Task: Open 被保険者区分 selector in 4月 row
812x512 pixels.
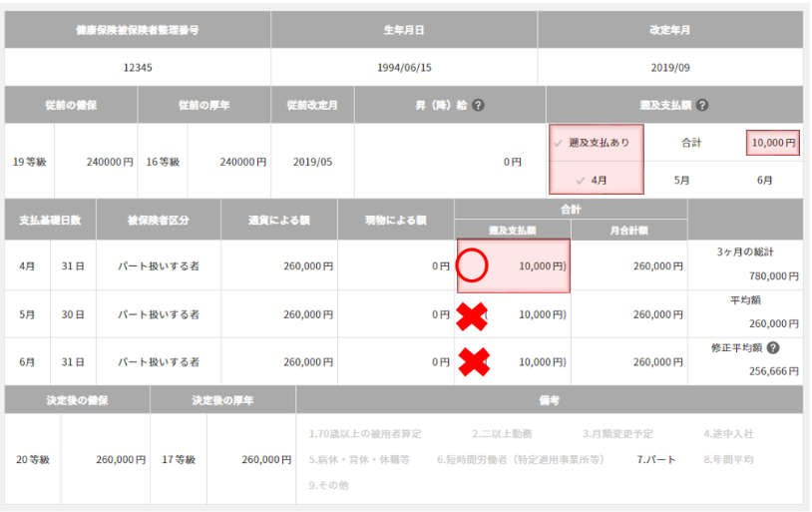Action: (158, 266)
